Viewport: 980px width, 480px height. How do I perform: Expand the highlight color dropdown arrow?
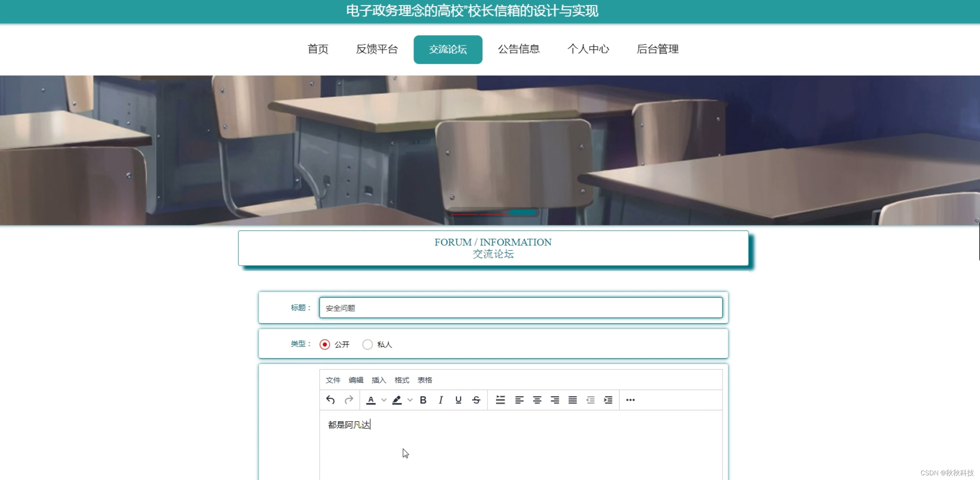pyautogui.click(x=410, y=400)
